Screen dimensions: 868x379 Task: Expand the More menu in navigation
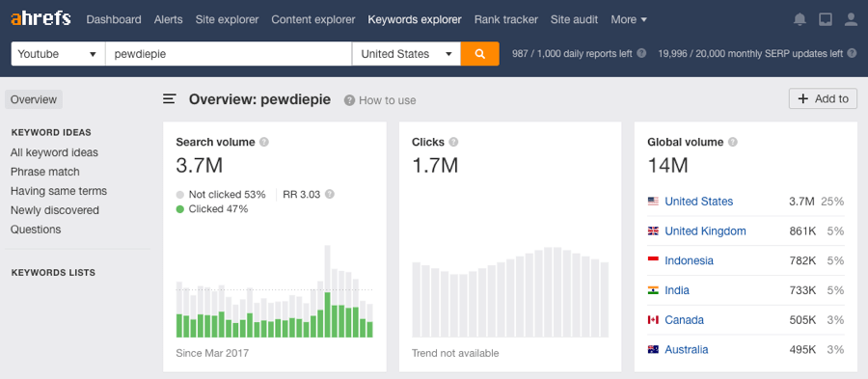point(629,19)
